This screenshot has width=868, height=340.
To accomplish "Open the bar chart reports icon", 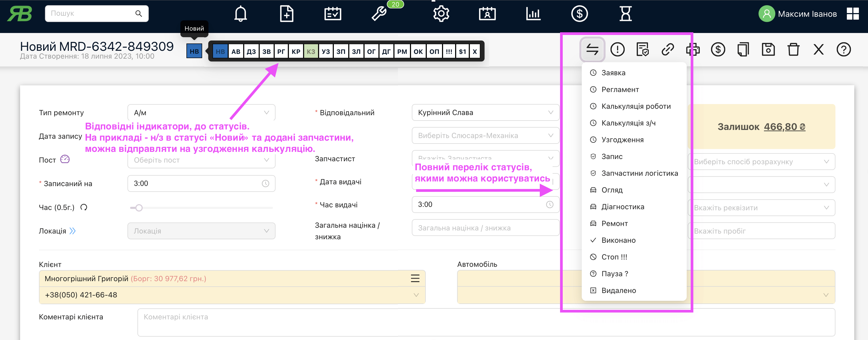I will (x=533, y=14).
